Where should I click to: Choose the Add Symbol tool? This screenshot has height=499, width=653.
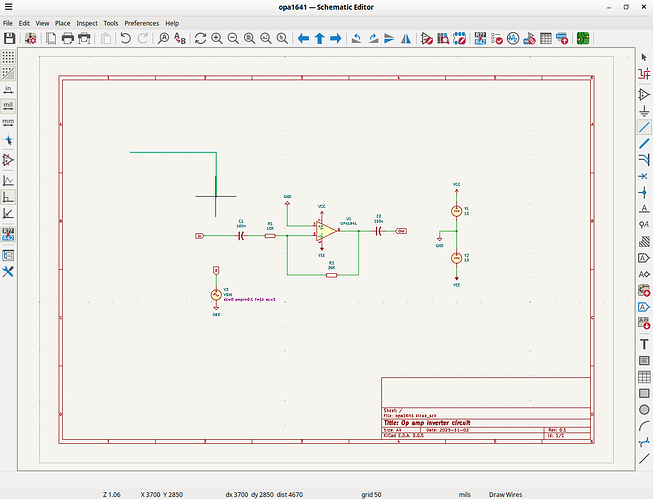point(644,94)
